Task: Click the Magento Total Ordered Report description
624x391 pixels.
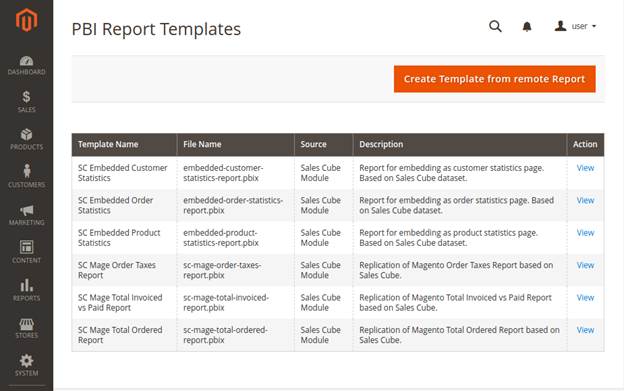Action: 459,335
